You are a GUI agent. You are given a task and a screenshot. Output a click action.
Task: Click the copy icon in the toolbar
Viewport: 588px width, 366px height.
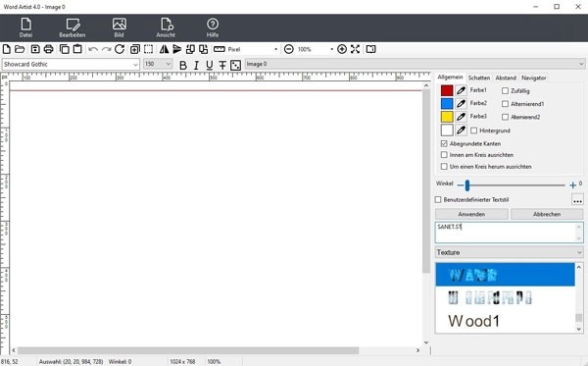coord(65,49)
